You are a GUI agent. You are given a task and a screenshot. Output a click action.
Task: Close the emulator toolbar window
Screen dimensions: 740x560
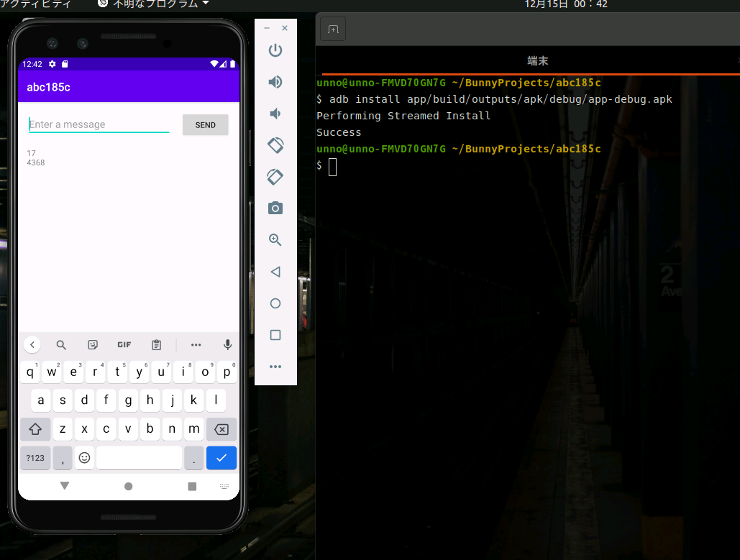pyautogui.click(x=285, y=28)
